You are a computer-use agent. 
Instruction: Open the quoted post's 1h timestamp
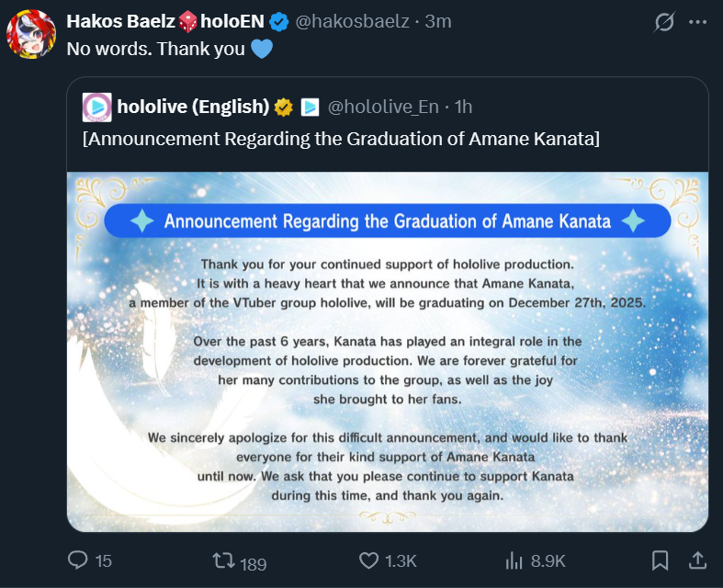464,107
